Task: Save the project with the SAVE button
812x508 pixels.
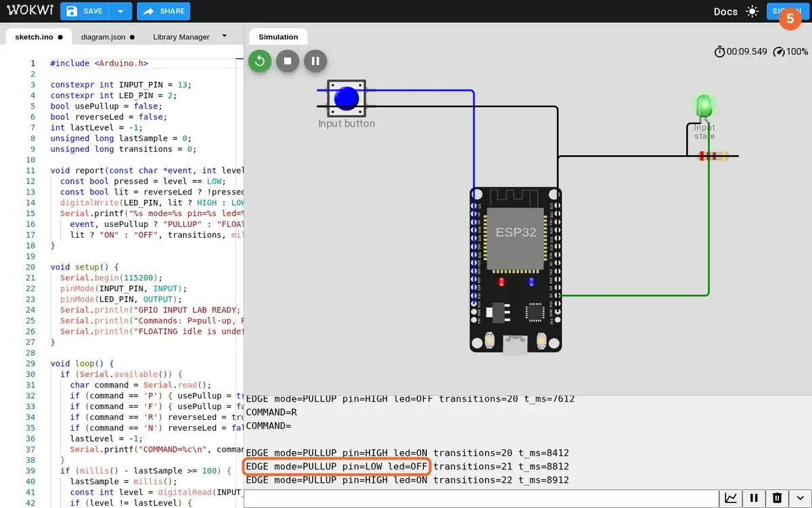Action: coord(85,11)
